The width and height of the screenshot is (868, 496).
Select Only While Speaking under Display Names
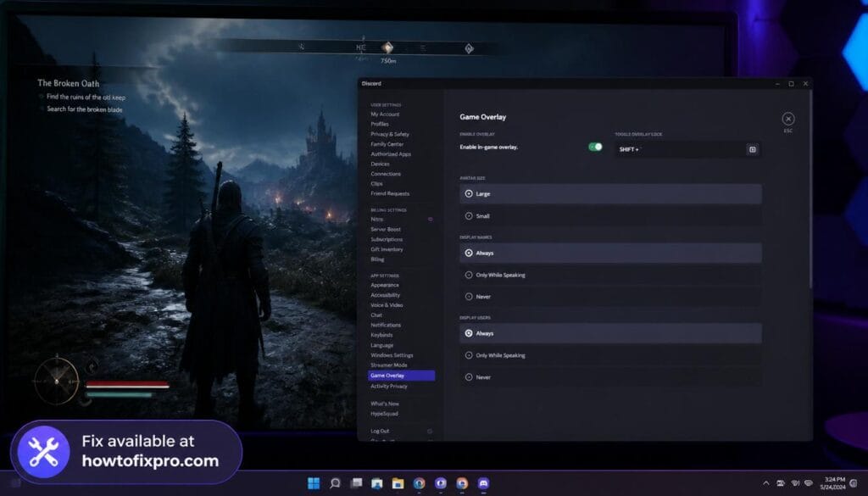[x=610, y=275]
